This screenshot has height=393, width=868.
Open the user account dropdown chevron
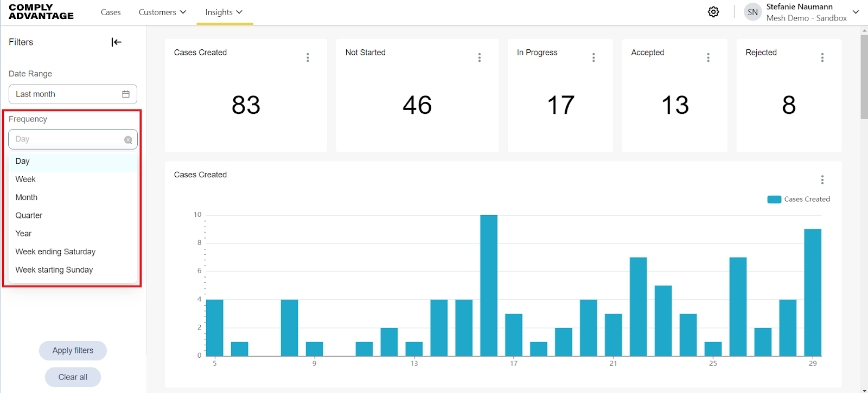coord(856,12)
